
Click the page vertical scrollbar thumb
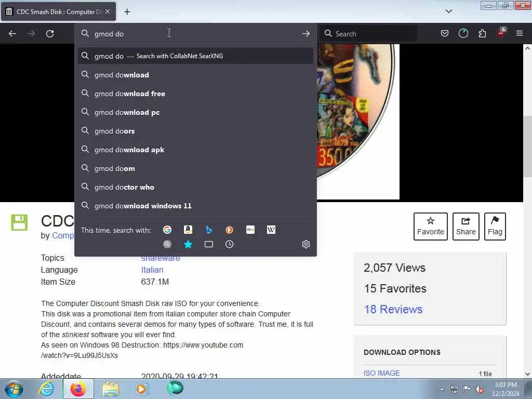pyautogui.click(x=527, y=146)
